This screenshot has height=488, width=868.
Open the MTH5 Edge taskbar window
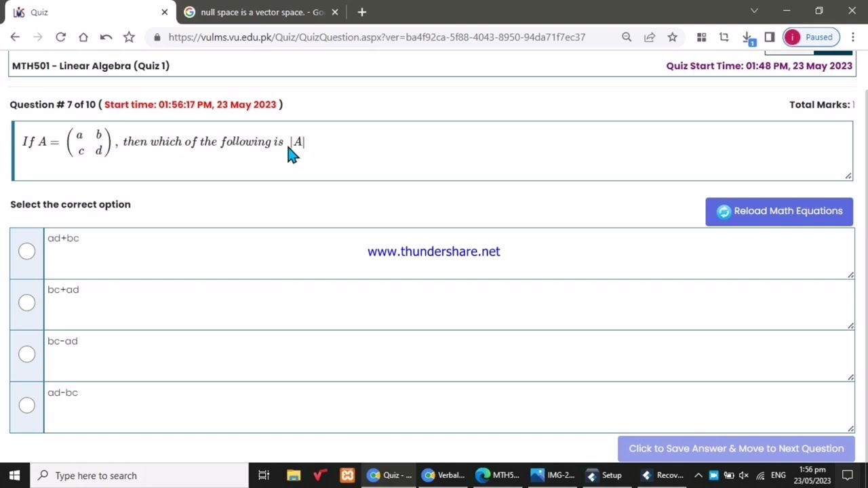click(x=498, y=475)
